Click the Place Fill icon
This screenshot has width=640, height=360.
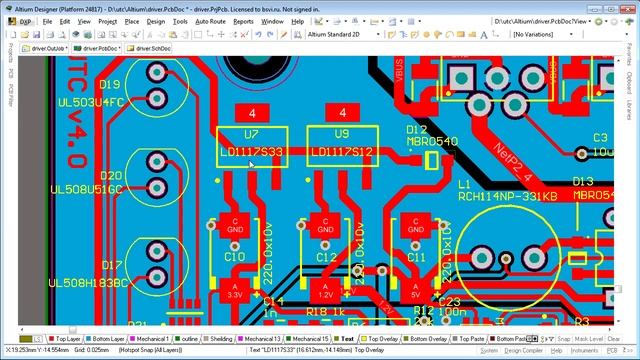[460, 35]
